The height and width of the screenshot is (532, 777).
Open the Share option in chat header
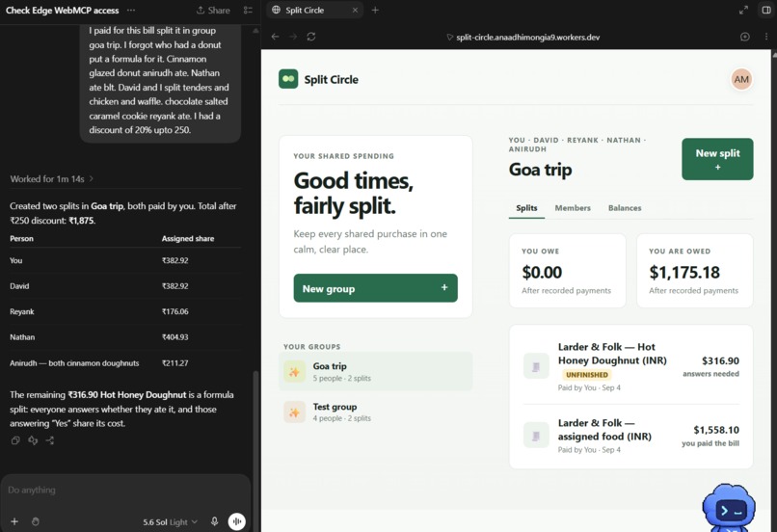[213, 10]
